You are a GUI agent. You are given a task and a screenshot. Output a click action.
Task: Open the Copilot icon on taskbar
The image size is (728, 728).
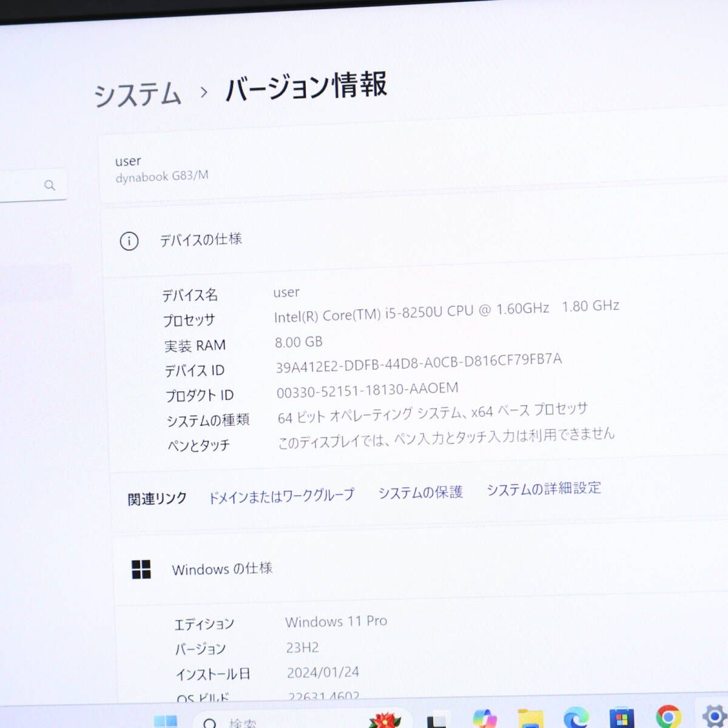485,719
